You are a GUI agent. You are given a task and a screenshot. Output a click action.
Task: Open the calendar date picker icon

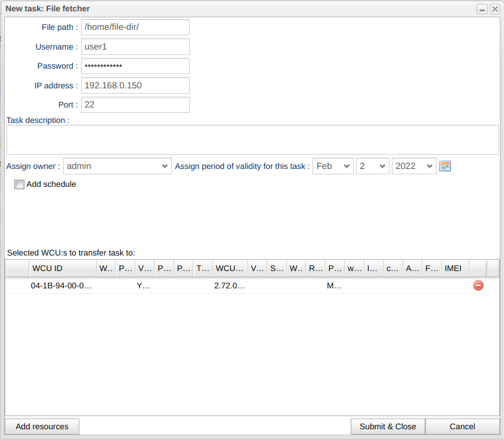[x=444, y=166]
